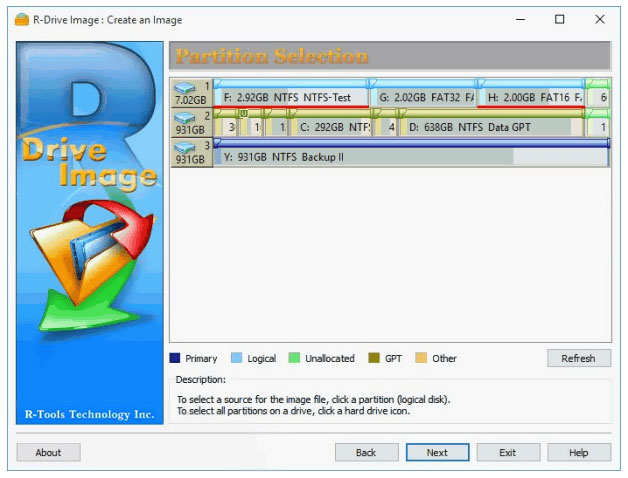Select hard drive 1 icon (7.02GB)
Image resolution: width=628 pixels, height=478 pixels.
[191, 93]
